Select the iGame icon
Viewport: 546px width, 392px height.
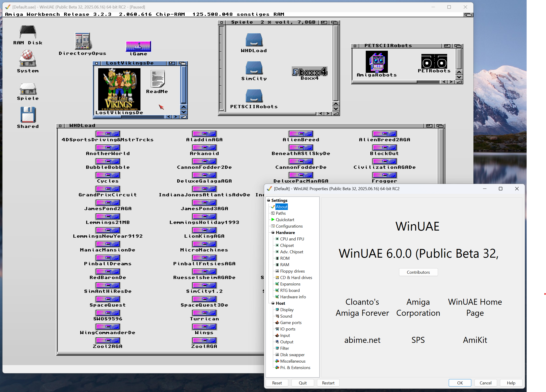coord(138,46)
